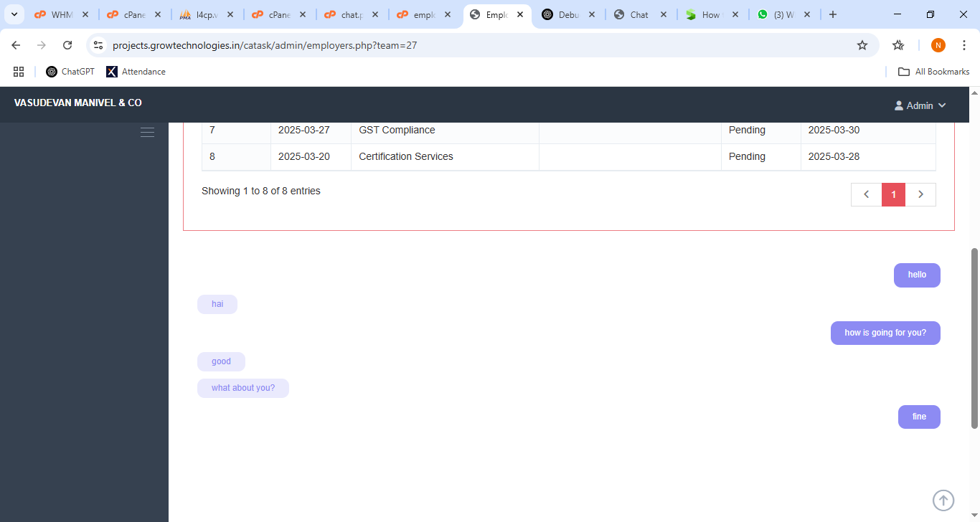Image resolution: width=980 pixels, height=522 pixels.
Task: Open the apps grid shortcut
Action: click(19, 72)
